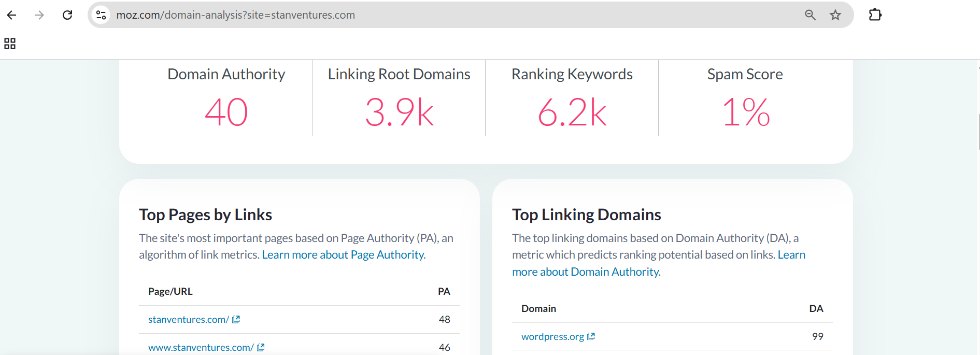Click external link icon beside stanventures.com/
Viewport: 980px width, 355px height.
(x=236, y=319)
